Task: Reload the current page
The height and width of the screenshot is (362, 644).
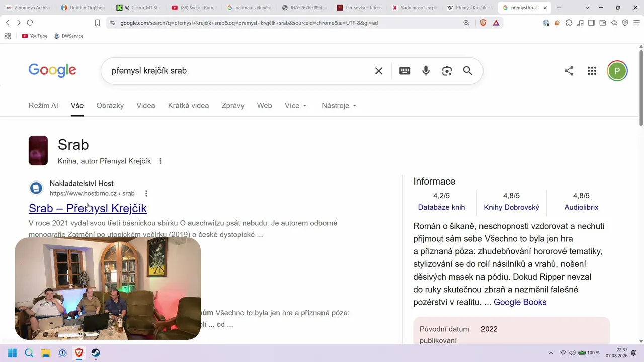Action: pos(30,23)
